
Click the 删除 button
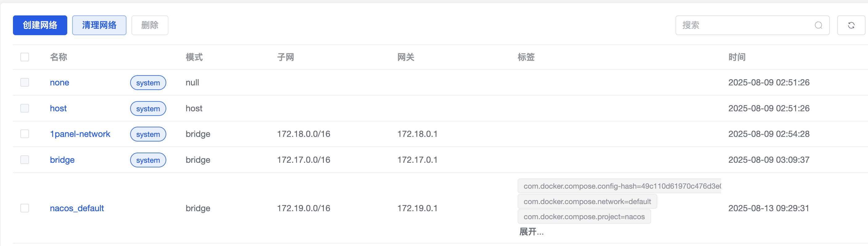150,25
